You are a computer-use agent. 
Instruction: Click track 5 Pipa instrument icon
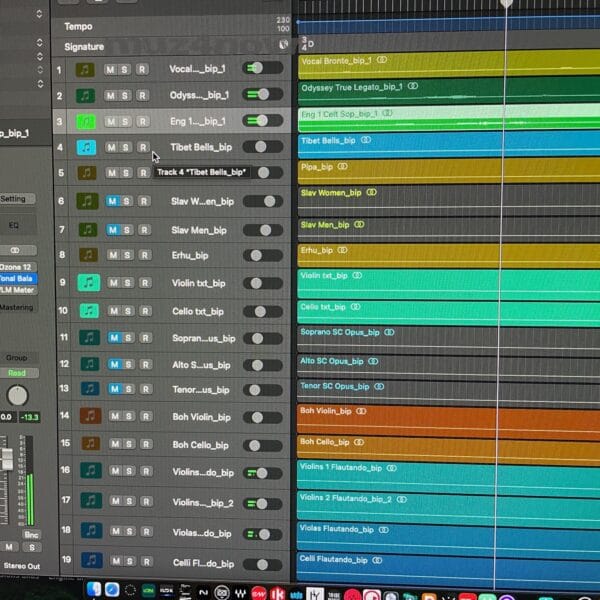86,173
